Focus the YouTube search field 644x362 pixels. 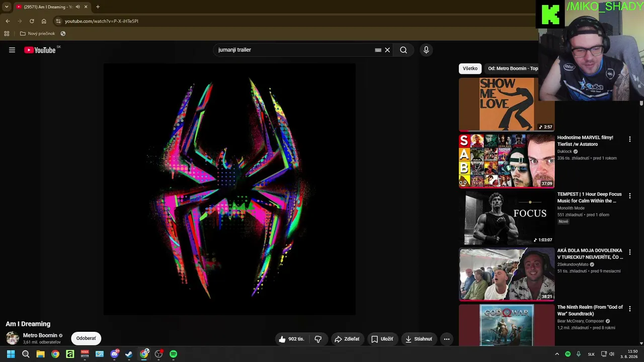tap(295, 50)
